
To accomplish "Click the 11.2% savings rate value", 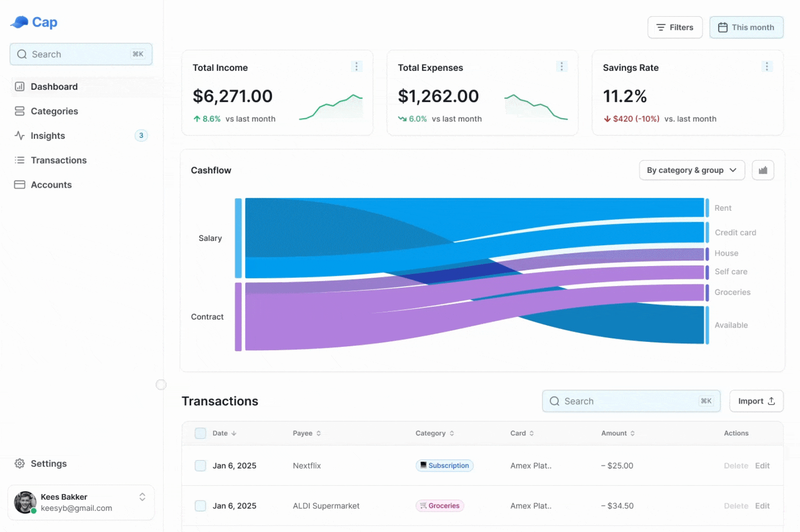I will click(x=625, y=97).
